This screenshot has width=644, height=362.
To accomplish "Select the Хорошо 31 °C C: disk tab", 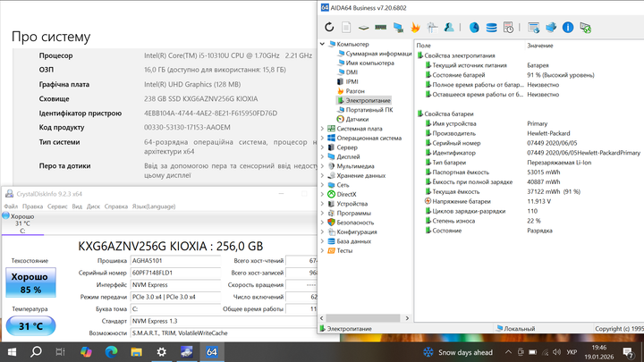I will (x=22, y=223).
